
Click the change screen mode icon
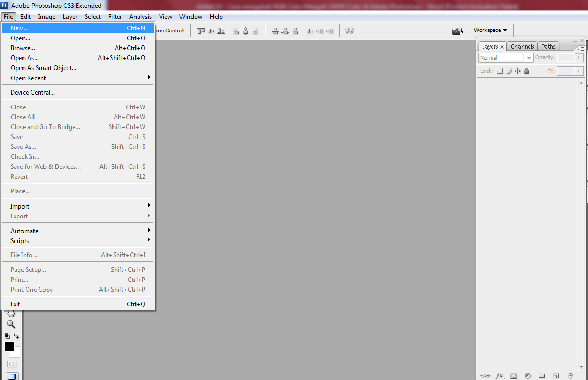click(12, 376)
